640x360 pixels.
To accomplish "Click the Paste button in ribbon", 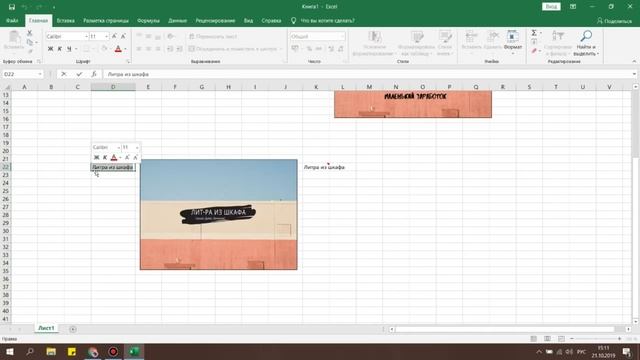I will (x=14, y=41).
